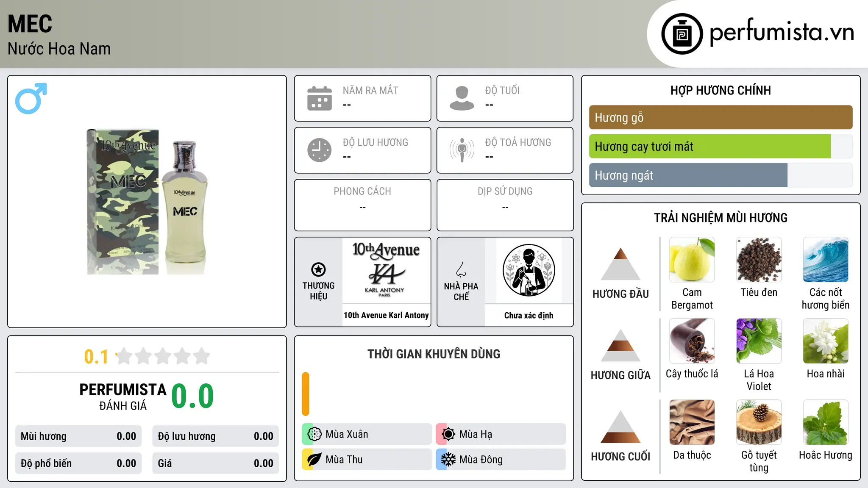Select the Mùa Đông season button
The height and width of the screenshot is (488, 868).
(x=501, y=460)
